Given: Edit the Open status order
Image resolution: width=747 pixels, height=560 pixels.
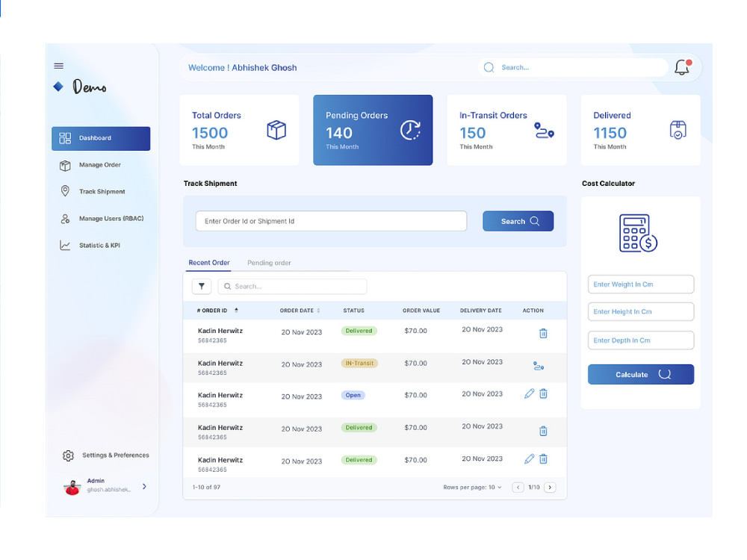Looking at the screenshot, I should click(x=529, y=393).
